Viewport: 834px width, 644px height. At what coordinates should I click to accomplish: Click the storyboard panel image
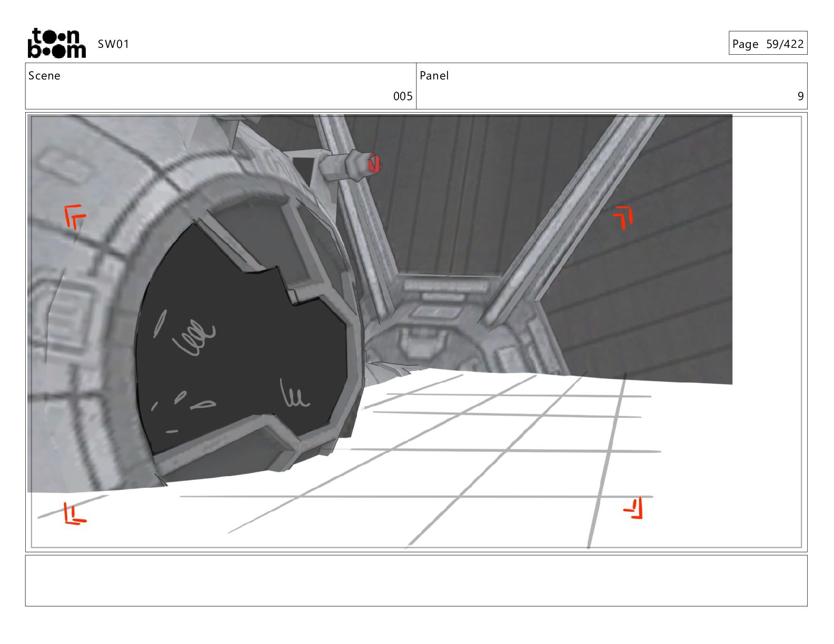click(x=416, y=332)
